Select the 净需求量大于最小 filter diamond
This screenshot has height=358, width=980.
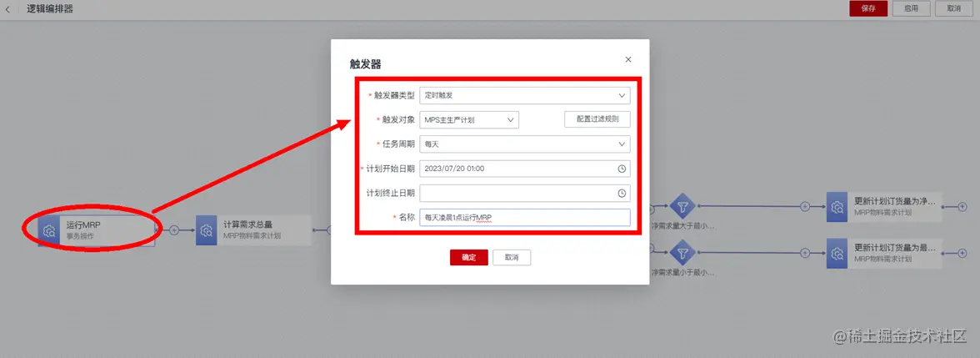pos(682,206)
